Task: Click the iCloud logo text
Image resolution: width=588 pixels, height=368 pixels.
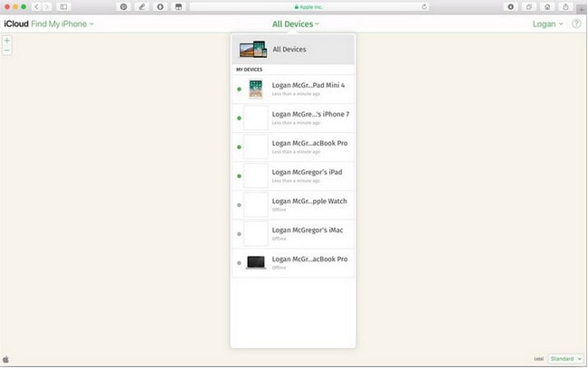Action: coord(16,24)
